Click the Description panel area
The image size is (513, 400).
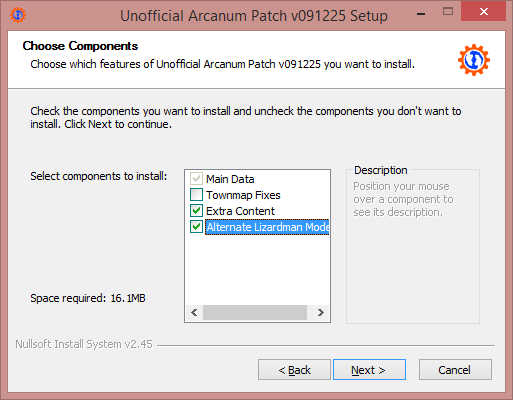coord(413,246)
